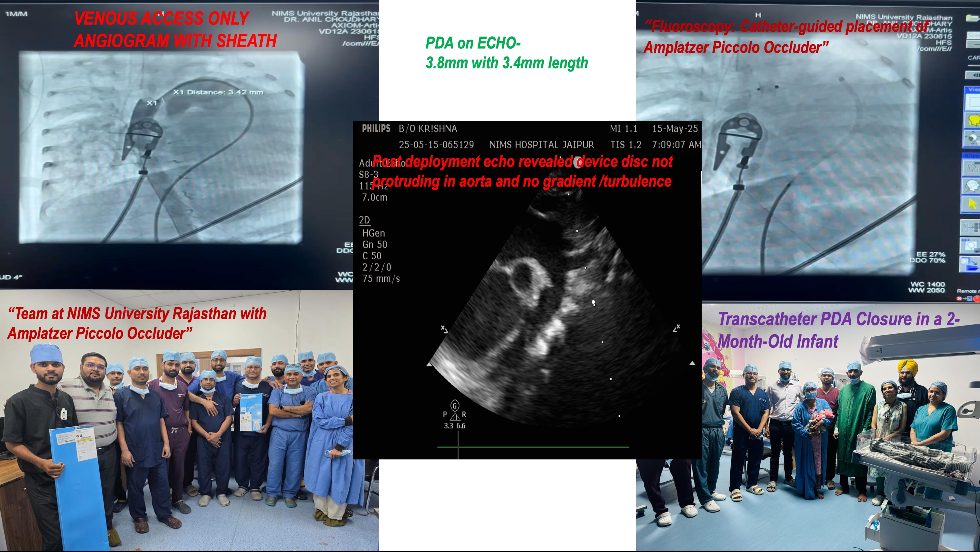Click the "TIS 1.2" value
Viewport: 980px width, 552px height.
click(x=626, y=145)
